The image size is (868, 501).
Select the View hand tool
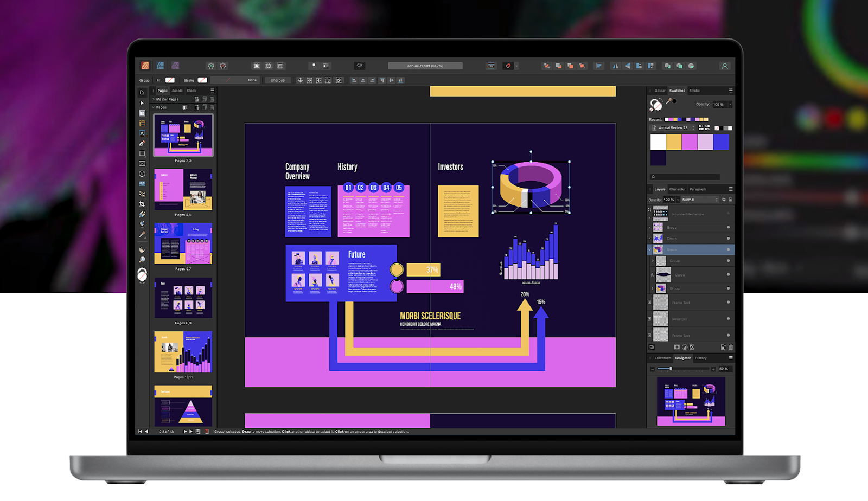tap(142, 249)
